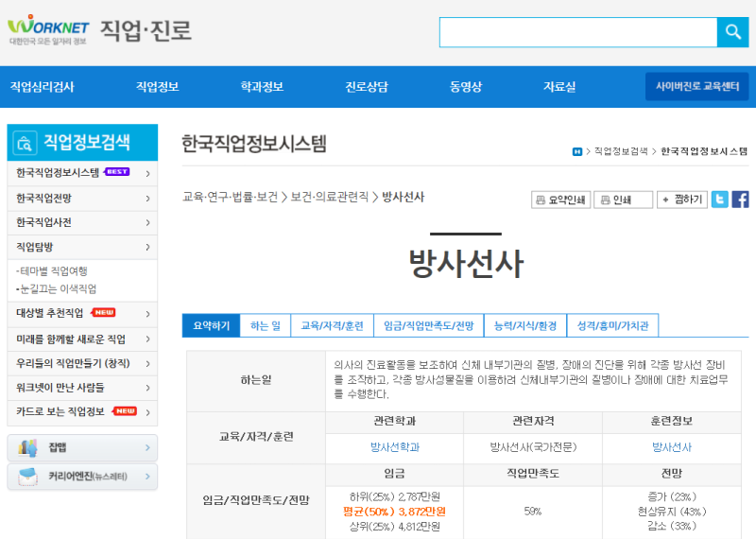Open 카드로 보는 직업정보
Viewport: 756px width, 539px height.
[60, 411]
